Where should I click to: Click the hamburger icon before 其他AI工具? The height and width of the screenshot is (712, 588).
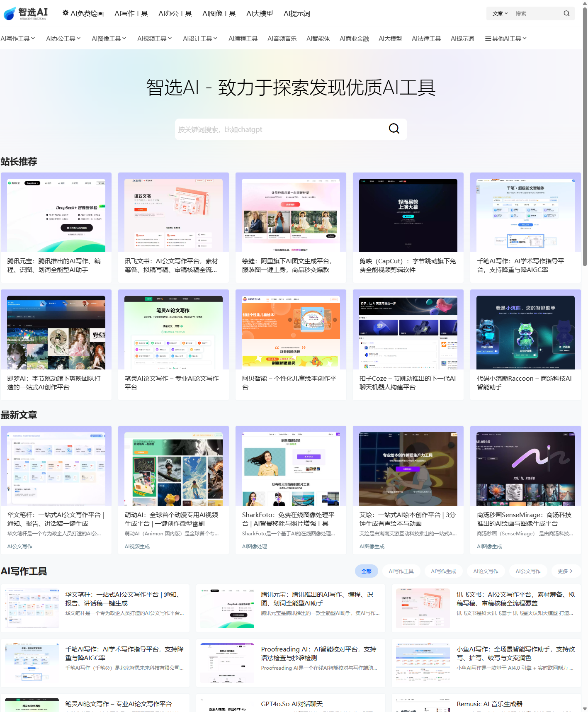[488, 39]
